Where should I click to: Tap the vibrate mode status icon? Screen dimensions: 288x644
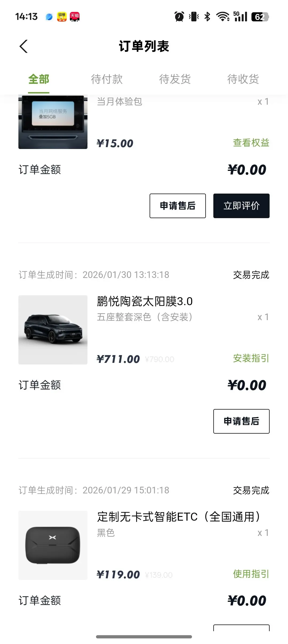click(x=194, y=17)
